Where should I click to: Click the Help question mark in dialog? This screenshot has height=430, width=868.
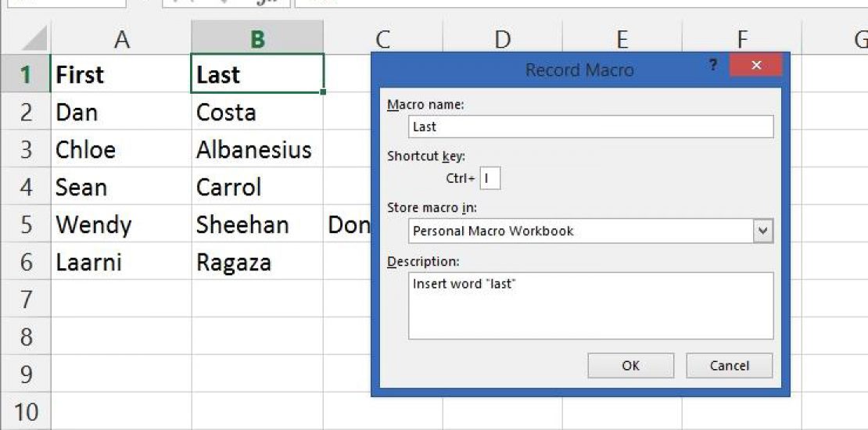[713, 66]
